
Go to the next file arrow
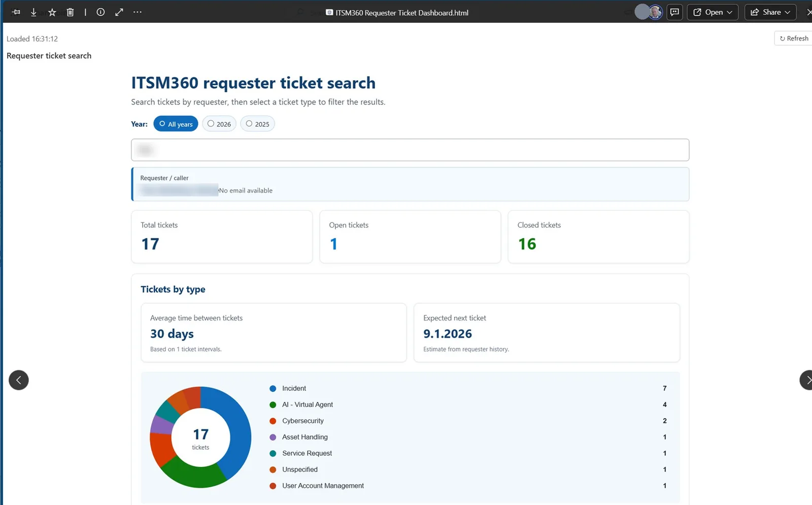[807, 380]
